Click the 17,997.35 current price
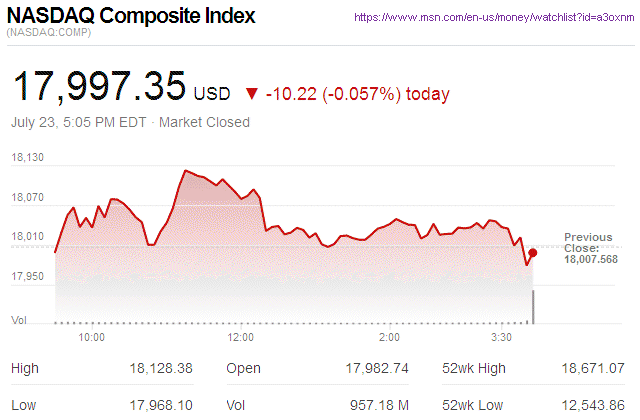 98,88
